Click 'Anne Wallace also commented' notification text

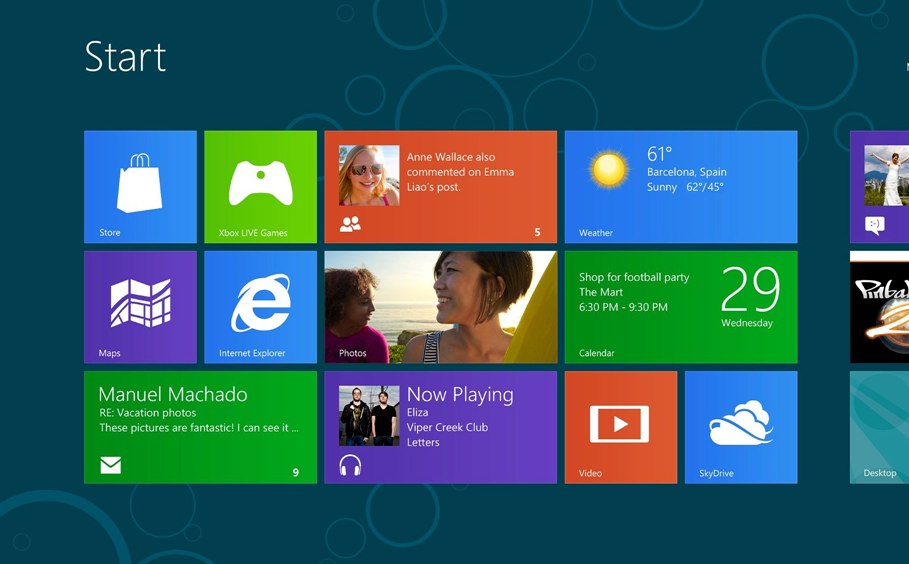pyautogui.click(x=460, y=172)
